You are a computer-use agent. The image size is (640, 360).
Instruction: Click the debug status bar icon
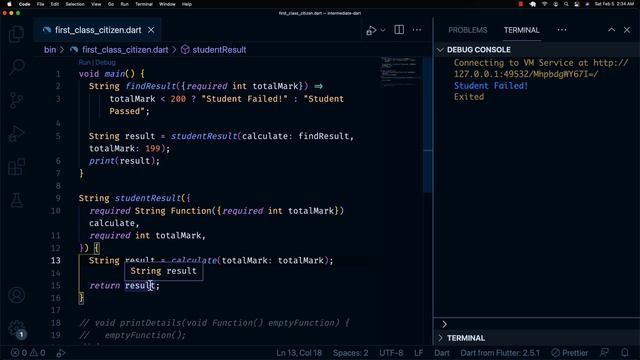tap(60, 353)
